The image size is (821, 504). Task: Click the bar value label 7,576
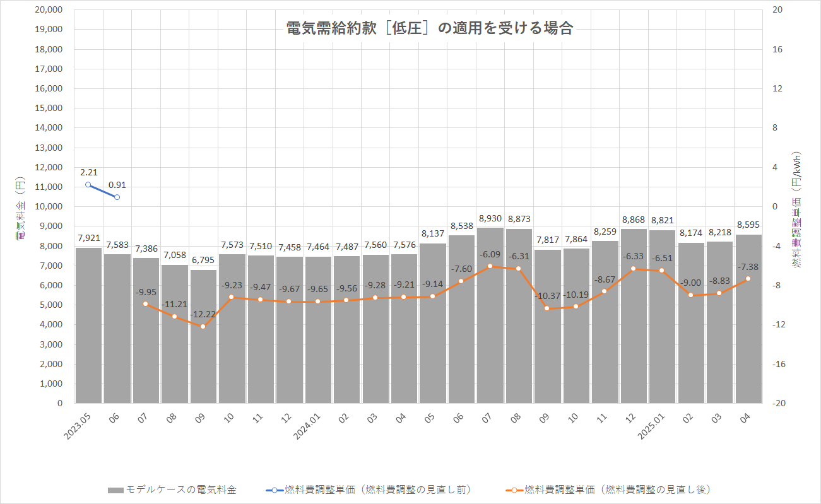[x=404, y=245]
